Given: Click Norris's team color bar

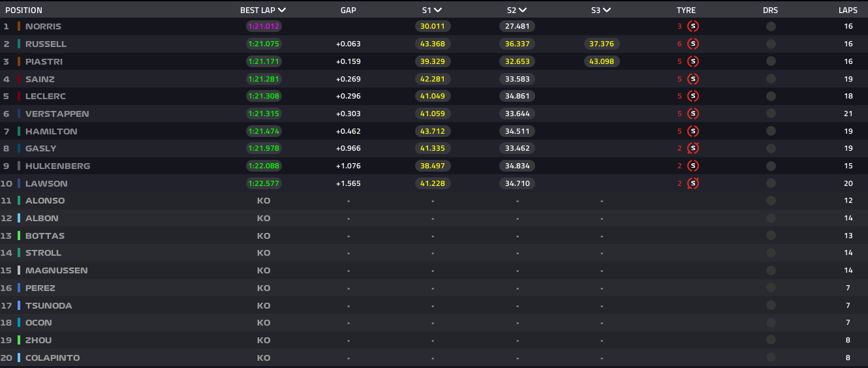Looking at the screenshot, I should [x=19, y=27].
